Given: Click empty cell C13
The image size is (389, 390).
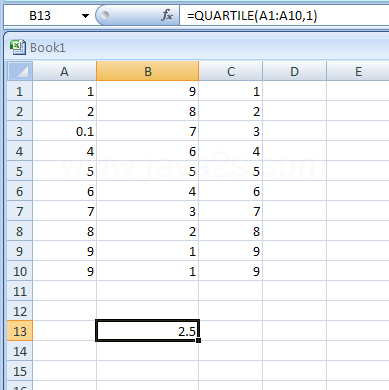Looking at the screenshot, I should (x=231, y=331).
